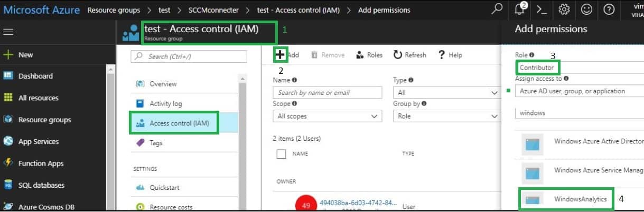Open the Group by dropdown showing Role
Viewport: 644px width, 212px height.
click(447, 116)
